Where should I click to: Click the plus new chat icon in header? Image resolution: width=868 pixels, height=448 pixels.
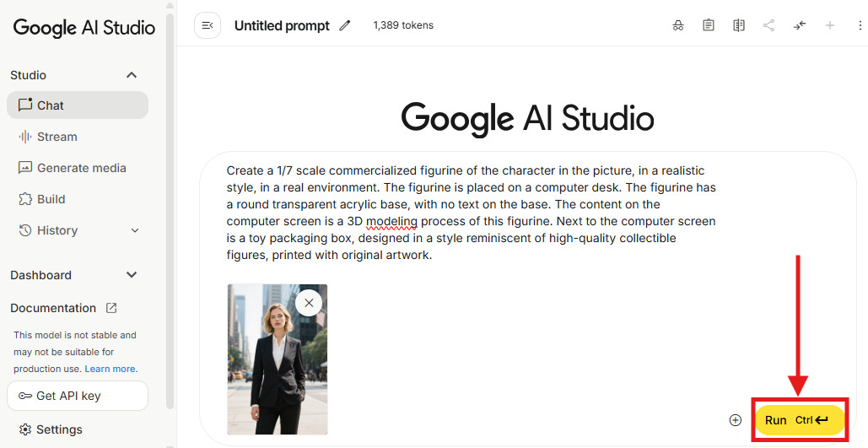830,25
